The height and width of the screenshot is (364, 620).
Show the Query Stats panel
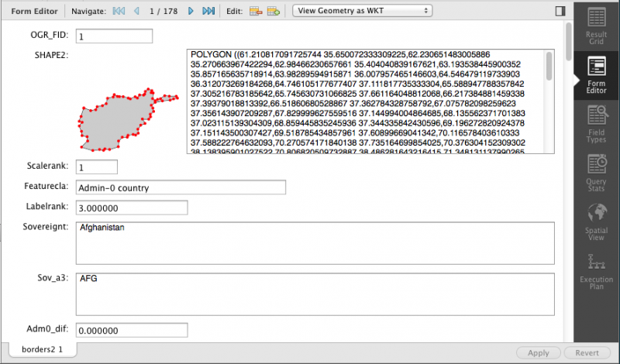(x=596, y=173)
